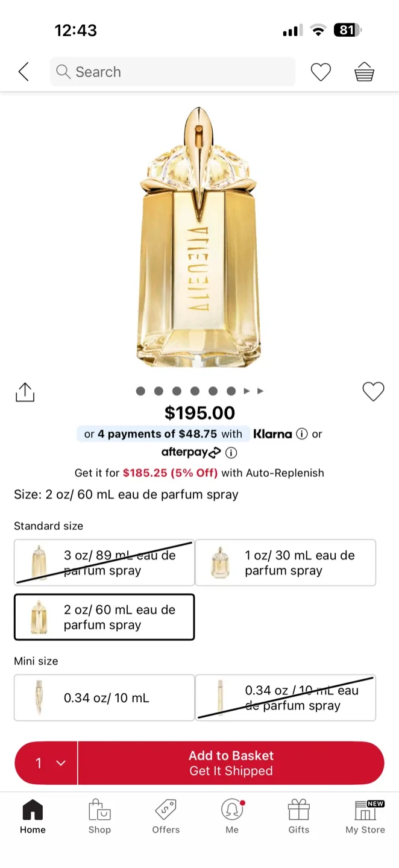Switch to the Home tab
Viewport: 399px width, 868px height.
point(32,817)
